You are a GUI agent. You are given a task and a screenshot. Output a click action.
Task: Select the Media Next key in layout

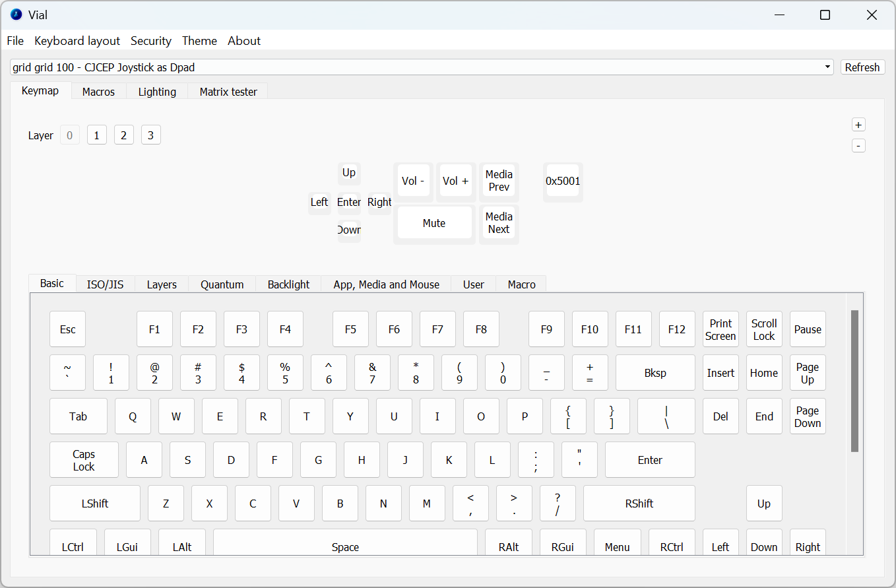(x=499, y=223)
